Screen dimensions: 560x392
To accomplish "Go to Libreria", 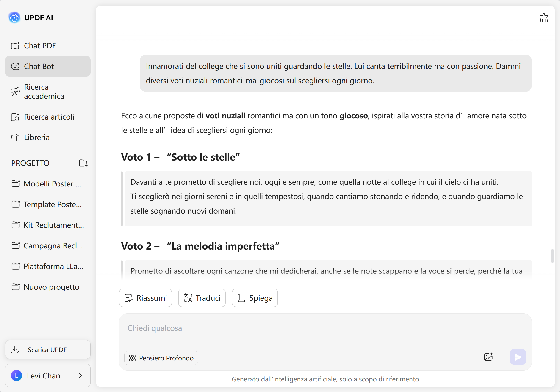I will (37, 138).
